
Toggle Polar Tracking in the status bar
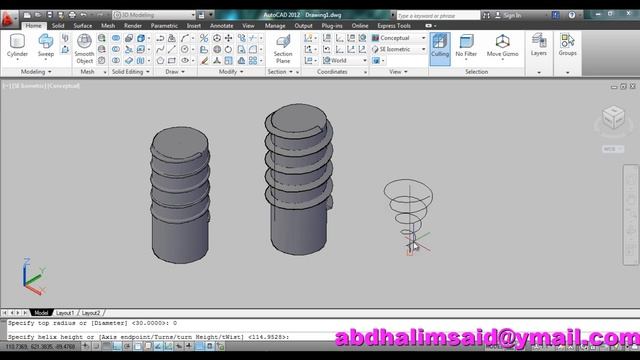(x=127, y=347)
